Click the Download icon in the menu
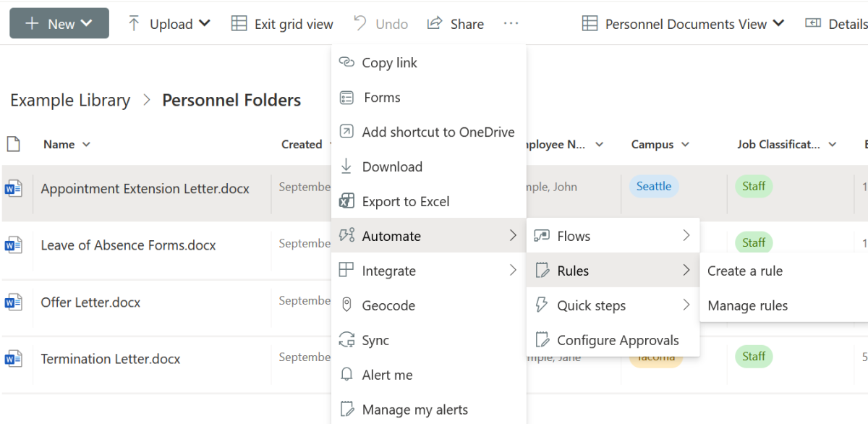Image resolution: width=868 pixels, height=424 pixels. 348,166
